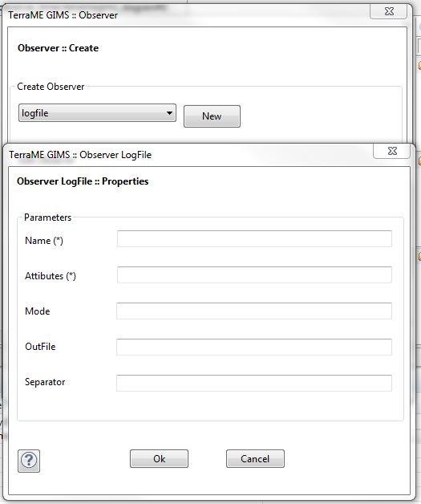This screenshot has width=421, height=504.
Task: Click the Separator label
Action: (45, 382)
